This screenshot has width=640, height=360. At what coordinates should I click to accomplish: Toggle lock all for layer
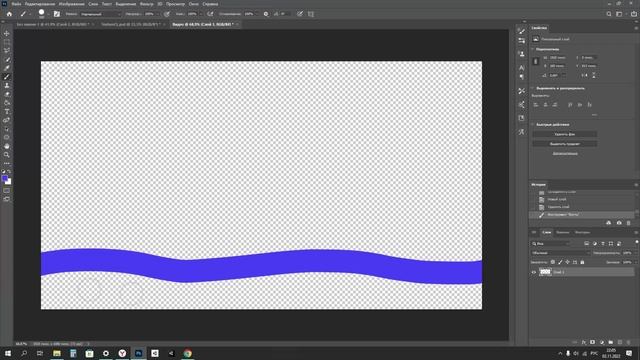tap(582, 262)
